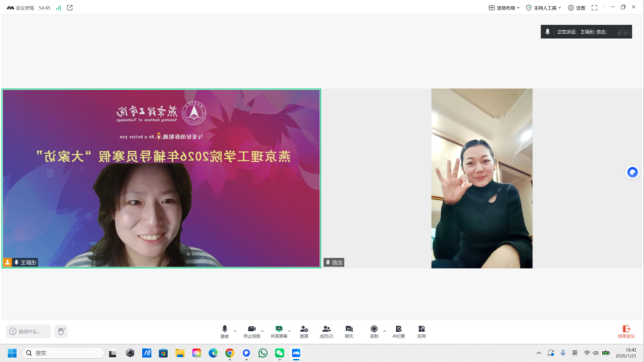This screenshot has height=362, width=644.
Task: Expand the microphone options arrow
Action: coord(235,330)
